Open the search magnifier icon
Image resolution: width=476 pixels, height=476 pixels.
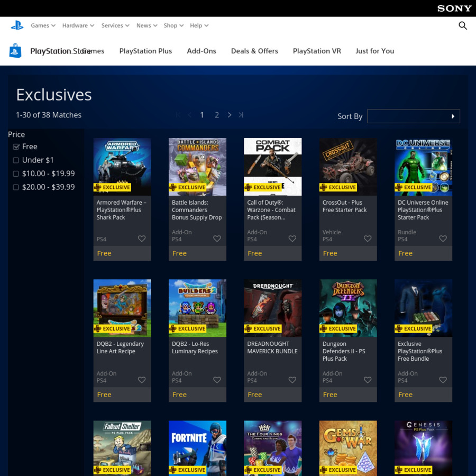point(462,25)
